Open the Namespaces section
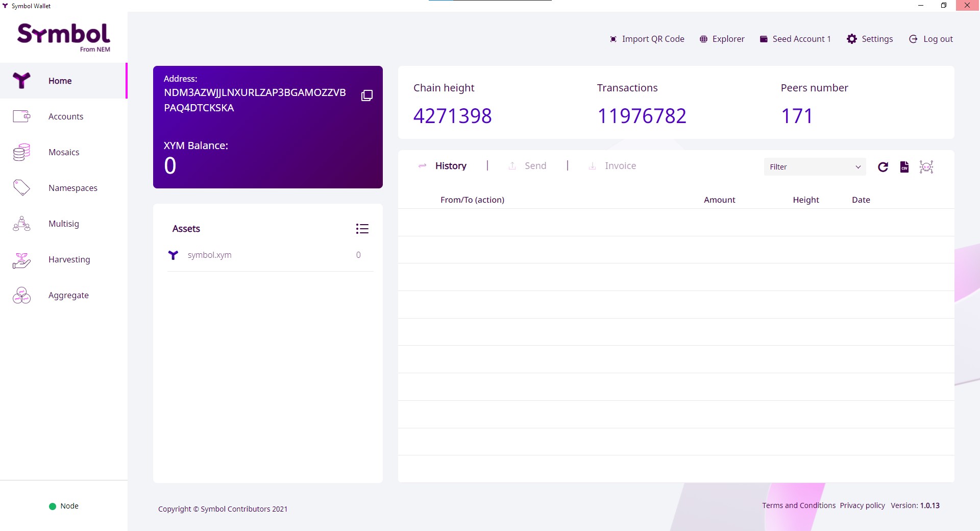This screenshot has height=531, width=980. point(72,188)
